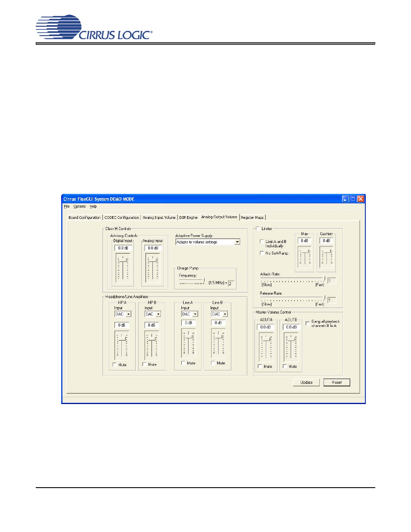Click the HP B volume slider
Viewport: 411px width, 532px height.
[x=152, y=345]
